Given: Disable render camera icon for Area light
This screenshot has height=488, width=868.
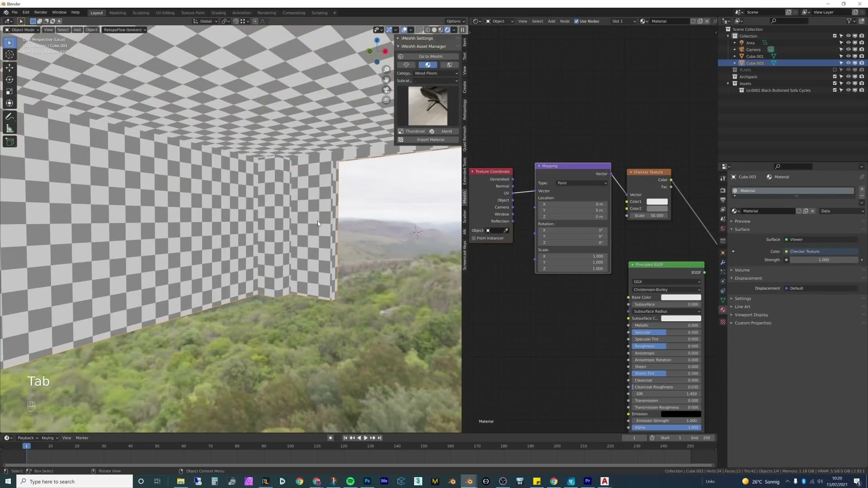Looking at the screenshot, I should (x=862, y=43).
